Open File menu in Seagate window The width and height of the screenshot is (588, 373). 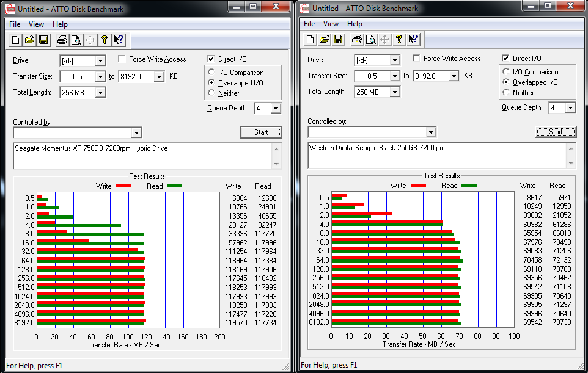(15, 24)
